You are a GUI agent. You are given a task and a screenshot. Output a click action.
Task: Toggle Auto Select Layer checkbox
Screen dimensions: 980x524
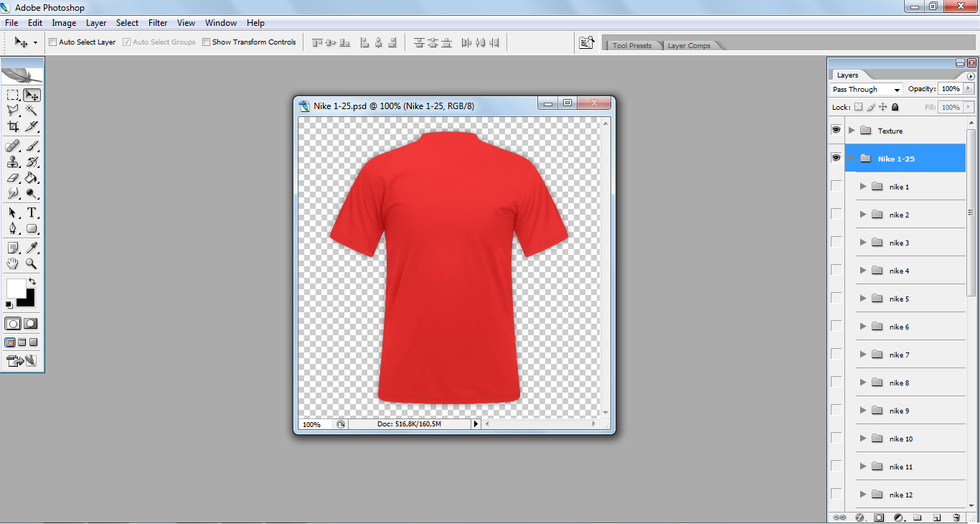(x=52, y=42)
